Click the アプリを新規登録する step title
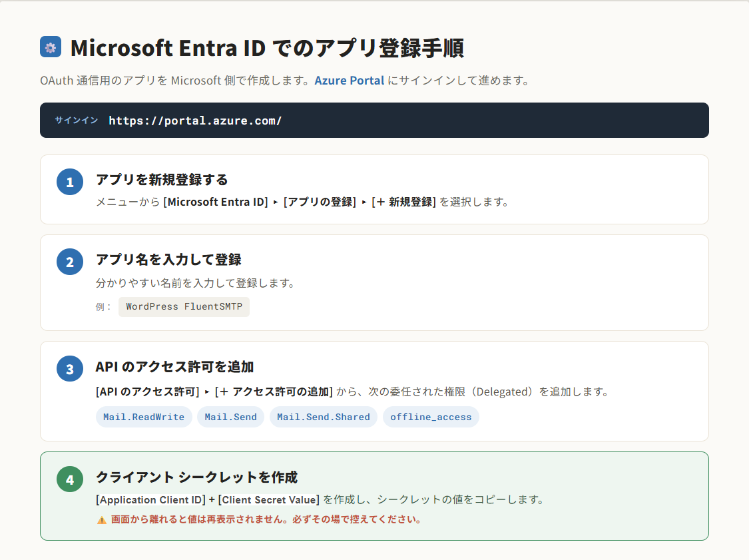 (162, 180)
